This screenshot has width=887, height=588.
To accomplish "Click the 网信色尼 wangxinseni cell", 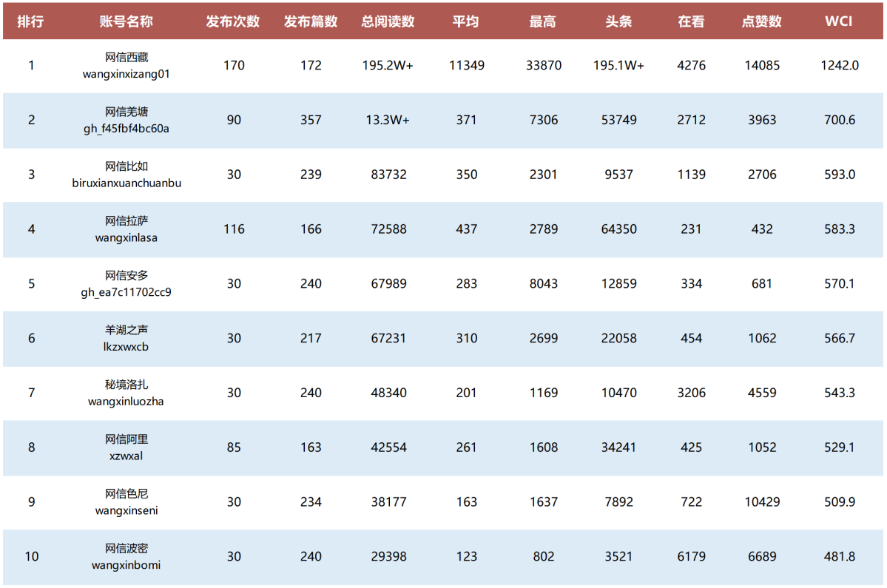I will (127, 502).
